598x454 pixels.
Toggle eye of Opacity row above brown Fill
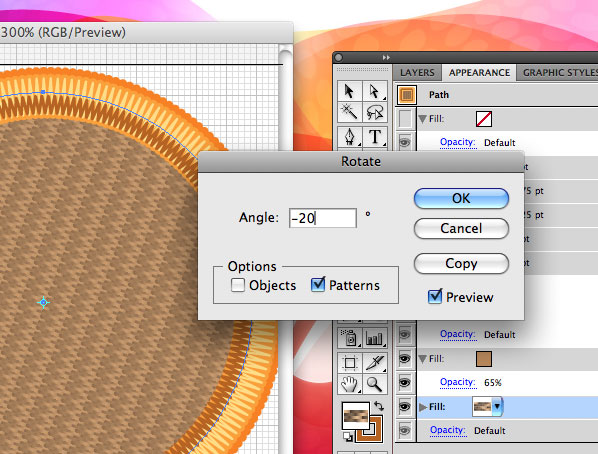pos(405,334)
